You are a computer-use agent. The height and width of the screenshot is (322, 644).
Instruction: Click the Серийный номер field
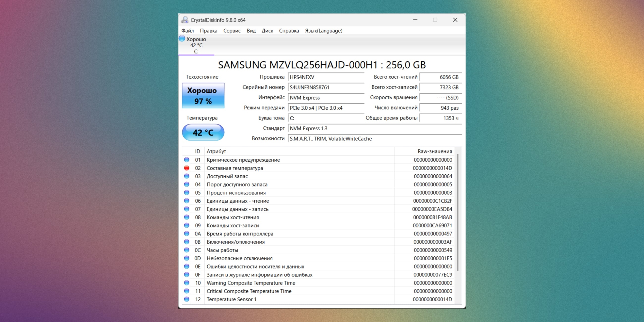pos(326,88)
